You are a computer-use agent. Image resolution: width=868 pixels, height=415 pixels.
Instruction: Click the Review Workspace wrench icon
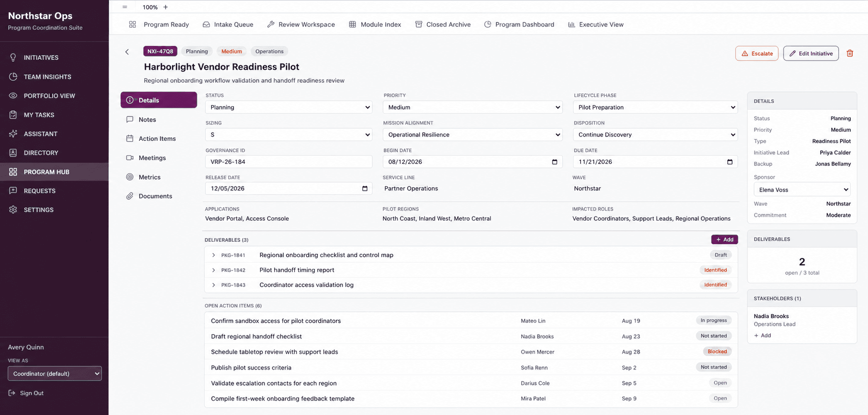[271, 24]
